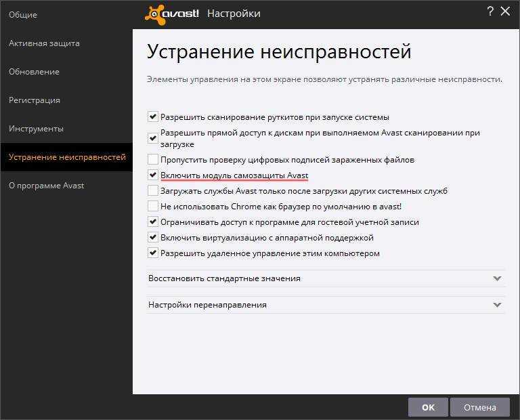Enable loading Avast services after other system services
This screenshot has width=520, height=420.
click(x=152, y=191)
